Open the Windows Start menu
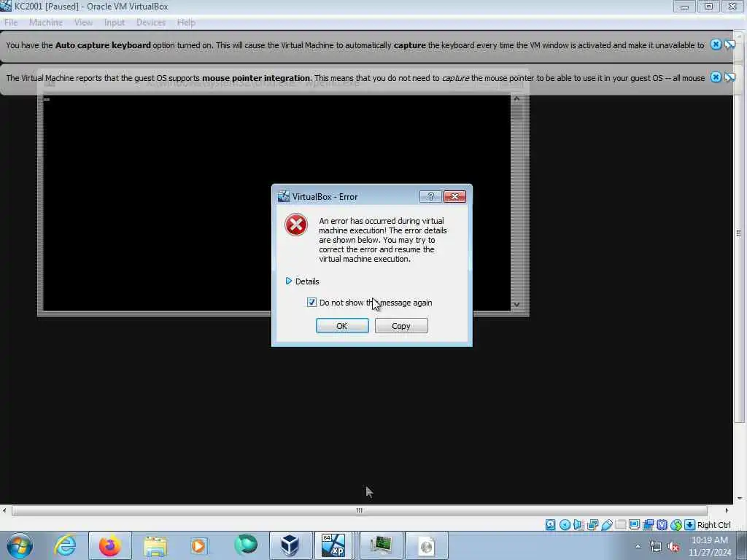 (x=20, y=545)
